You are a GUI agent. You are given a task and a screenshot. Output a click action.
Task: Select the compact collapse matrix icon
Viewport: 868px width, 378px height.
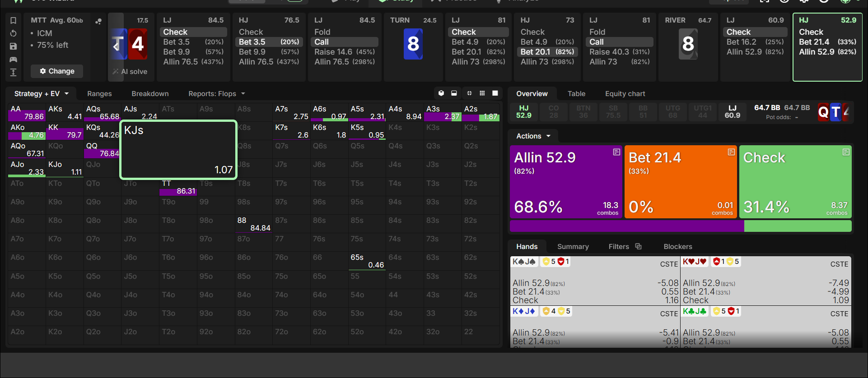[469, 93]
